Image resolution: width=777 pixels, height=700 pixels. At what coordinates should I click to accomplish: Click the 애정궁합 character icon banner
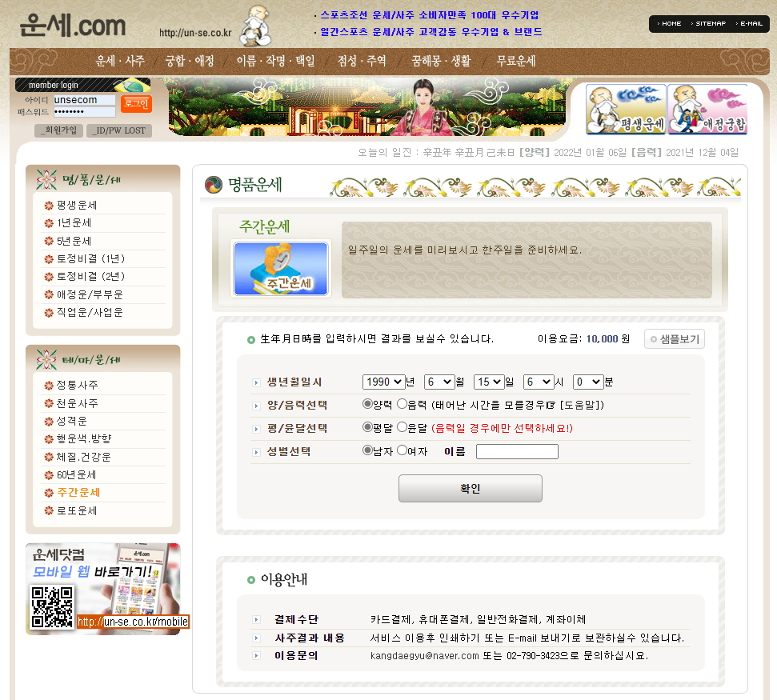click(x=707, y=110)
